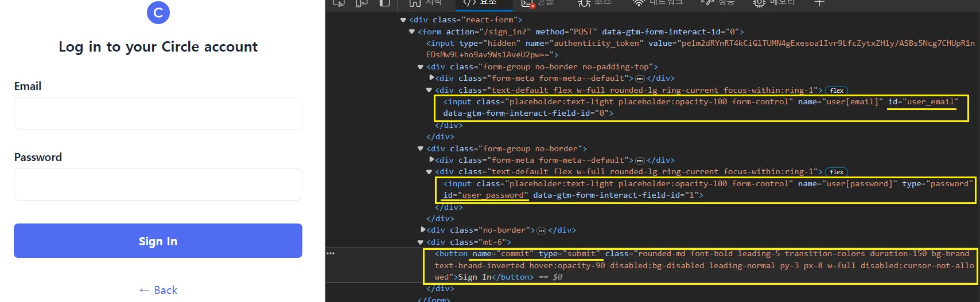Select the type="password" attribute text
Image resolution: width=980 pixels, height=302 pixels.
coord(938,184)
